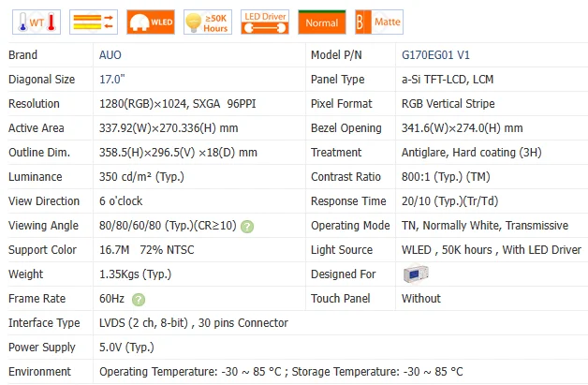The height and width of the screenshot is (385, 588).
Task: Click the Power Supply label
Action: coord(42,348)
